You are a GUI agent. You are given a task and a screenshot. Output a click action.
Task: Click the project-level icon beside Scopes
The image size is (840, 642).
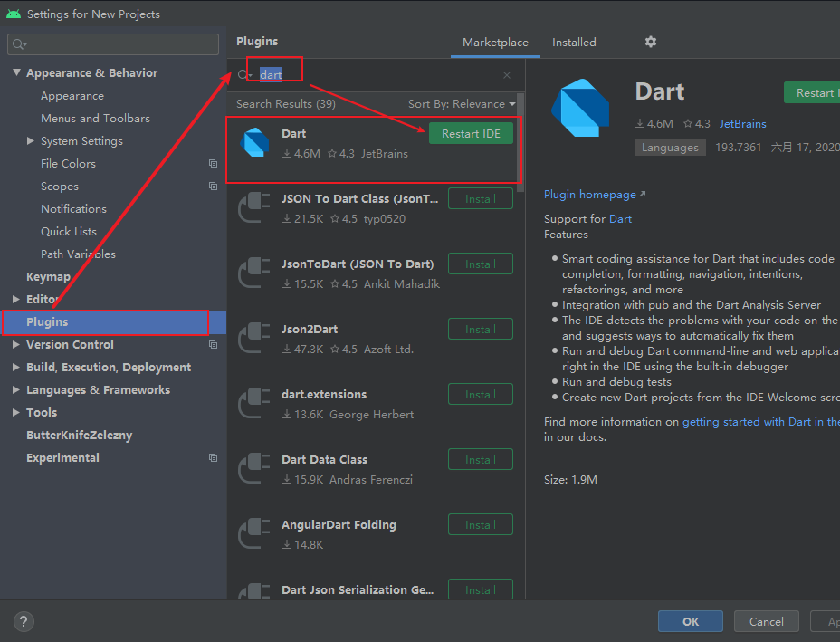coord(214,186)
